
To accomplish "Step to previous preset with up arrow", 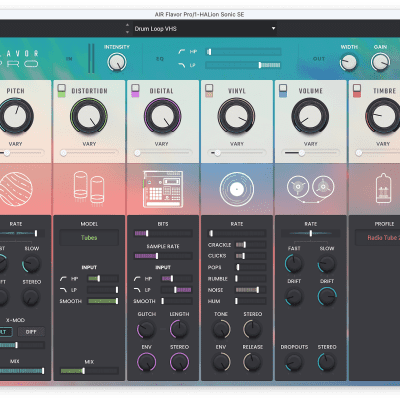I will [x=127, y=25].
